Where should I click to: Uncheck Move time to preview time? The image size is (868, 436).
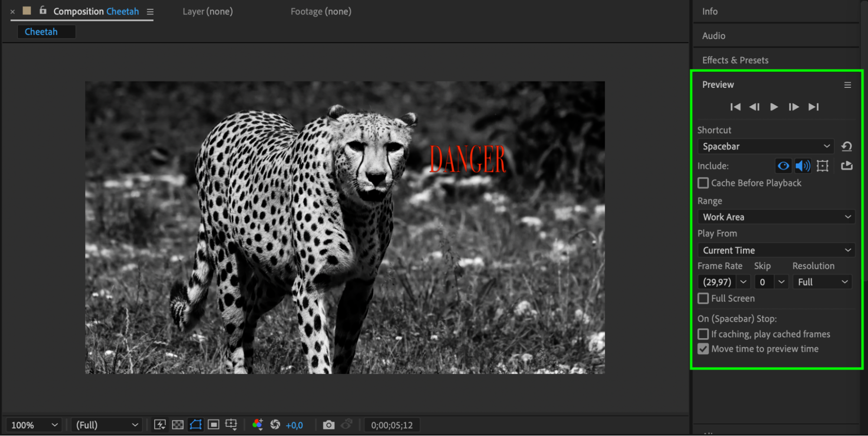click(x=703, y=349)
